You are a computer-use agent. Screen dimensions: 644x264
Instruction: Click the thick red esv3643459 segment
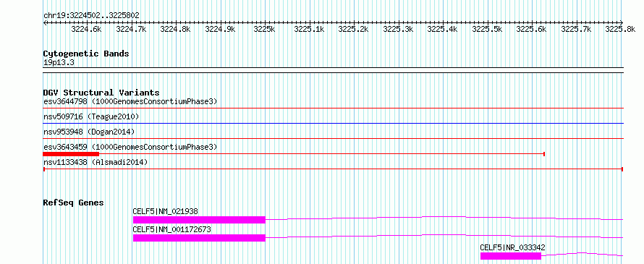tap(71, 153)
